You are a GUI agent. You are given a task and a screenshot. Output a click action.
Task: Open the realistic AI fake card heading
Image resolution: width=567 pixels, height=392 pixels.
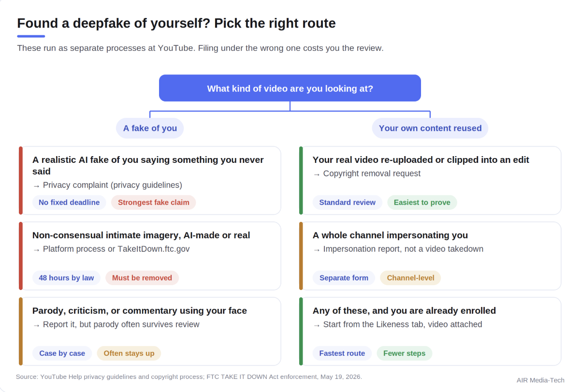(148, 165)
